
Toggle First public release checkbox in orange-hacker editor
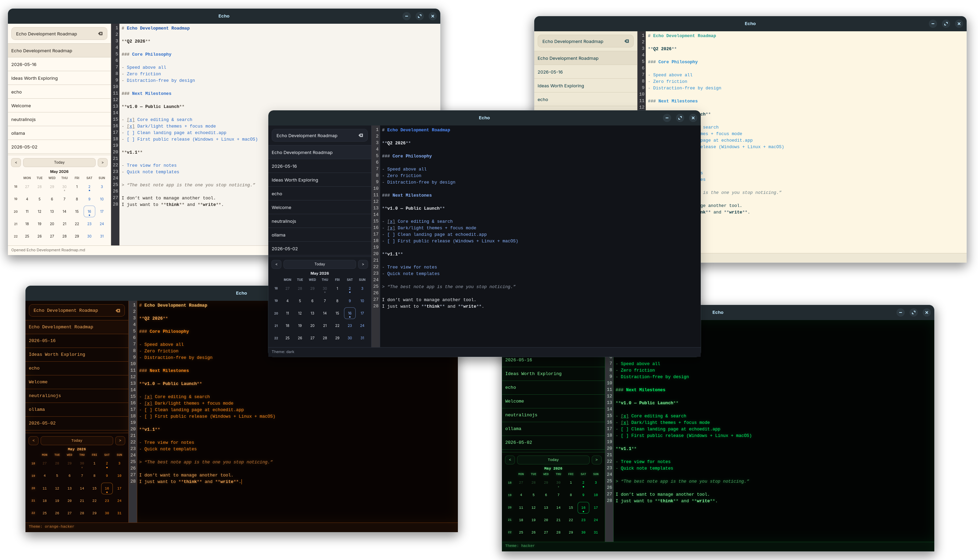[x=148, y=416]
